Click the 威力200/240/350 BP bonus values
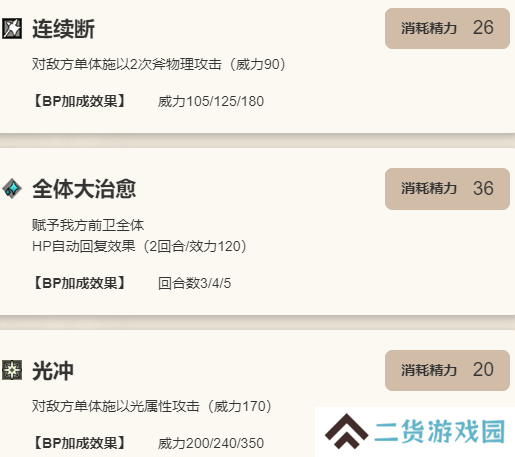515x457 pixels. coord(211,443)
